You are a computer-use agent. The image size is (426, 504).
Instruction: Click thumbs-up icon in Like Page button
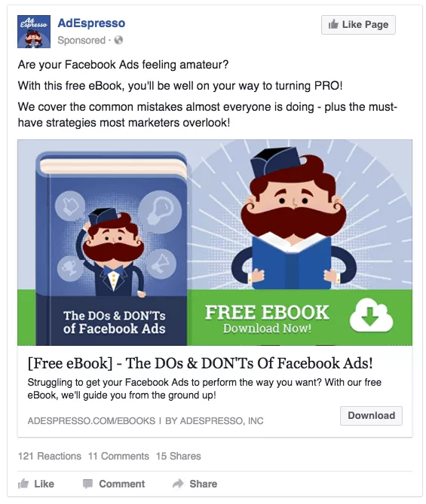pos(333,24)
